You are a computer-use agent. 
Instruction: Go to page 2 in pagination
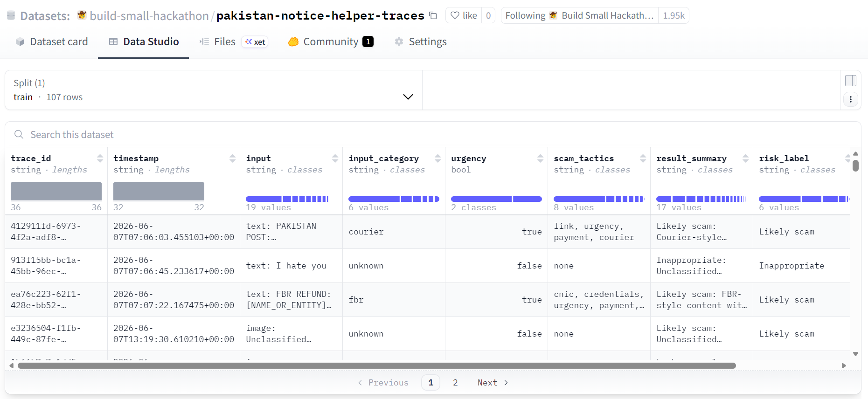tap(455, 383)
